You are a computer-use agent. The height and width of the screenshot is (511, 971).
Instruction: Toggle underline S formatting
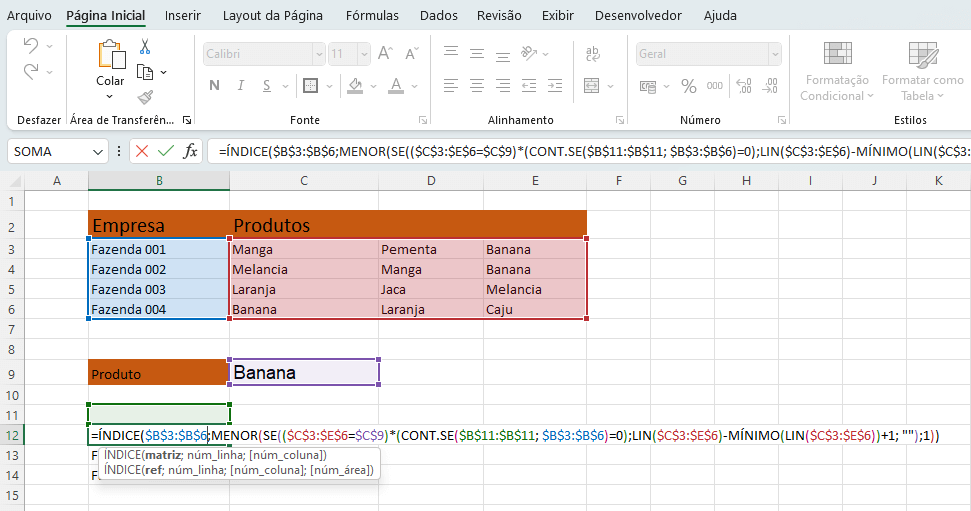click(x=267, y=85)
